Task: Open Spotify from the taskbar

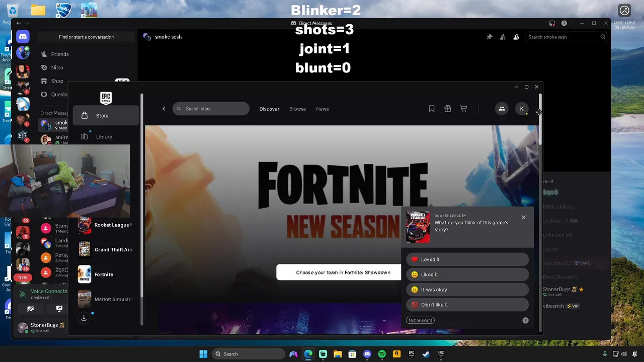Action: [x=382, y=354]
